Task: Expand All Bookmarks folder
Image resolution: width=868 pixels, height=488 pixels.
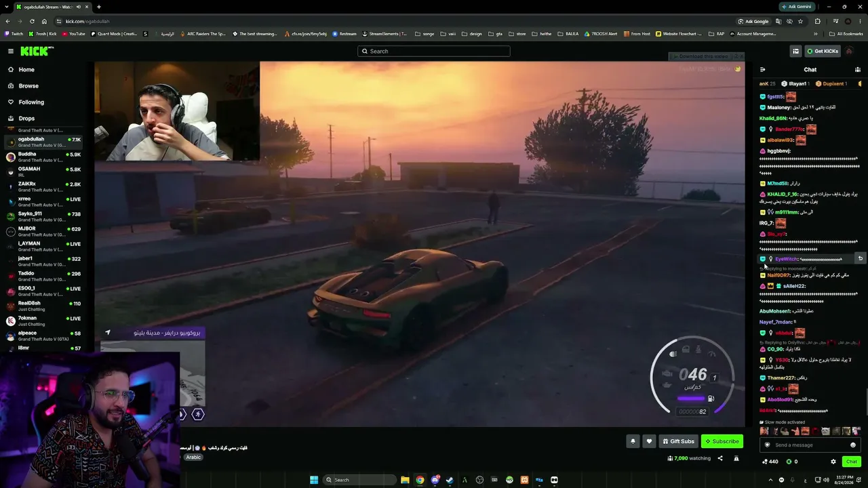Action: click(847, 34)
